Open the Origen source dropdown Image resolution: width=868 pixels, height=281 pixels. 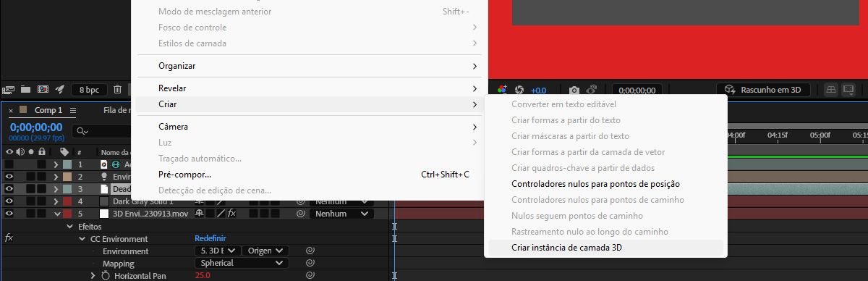coord(265,251)
